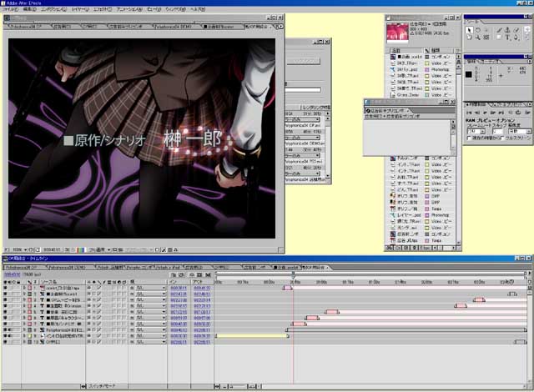The image size is (534, 392).
Task: Click the project item preview thumbnail
Action: tap(397, 32)
